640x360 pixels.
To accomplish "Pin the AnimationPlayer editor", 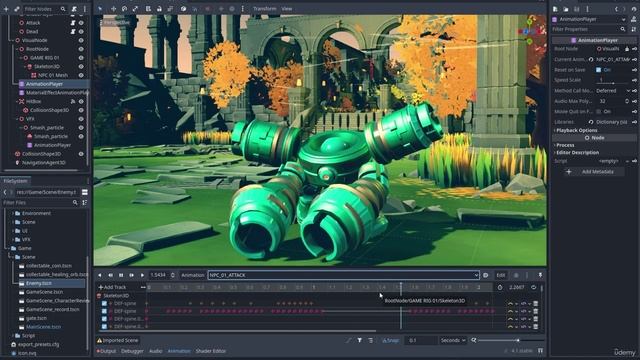I will coord(540,275).
